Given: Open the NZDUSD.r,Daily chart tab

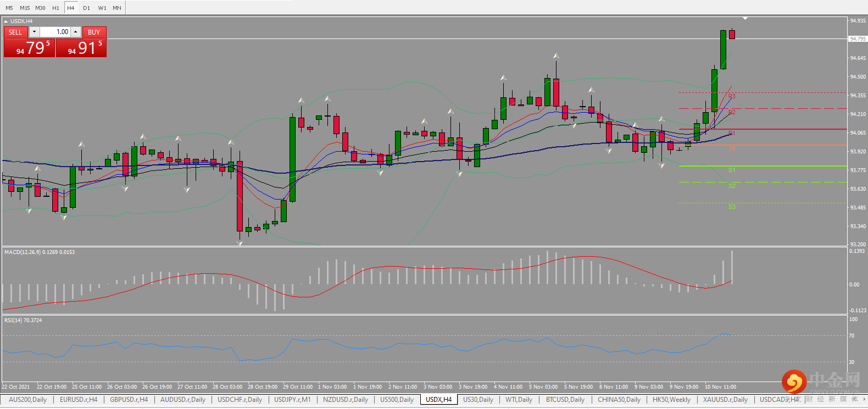Looking at the screenshot, I should point(346,400).
